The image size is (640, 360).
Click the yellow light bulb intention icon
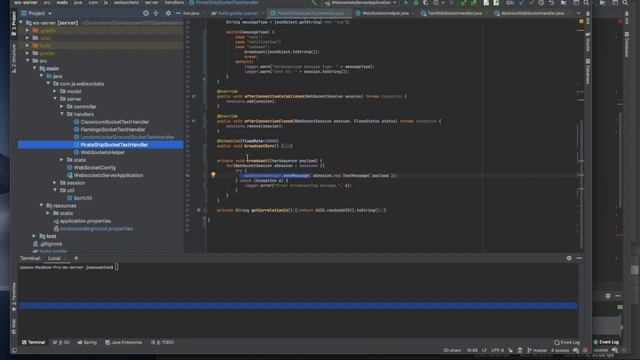click(x=213, y=175)
